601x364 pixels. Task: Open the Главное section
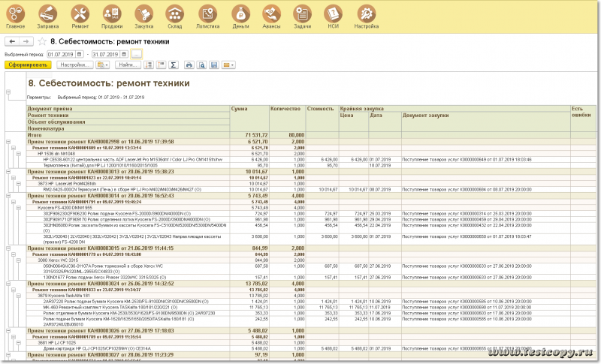16,17
